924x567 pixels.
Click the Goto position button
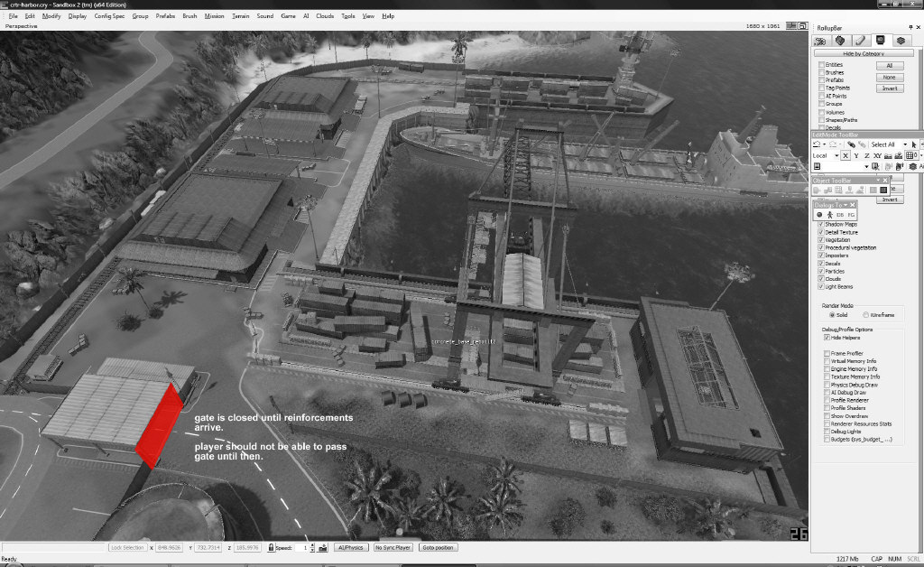[x=438, y=547]
